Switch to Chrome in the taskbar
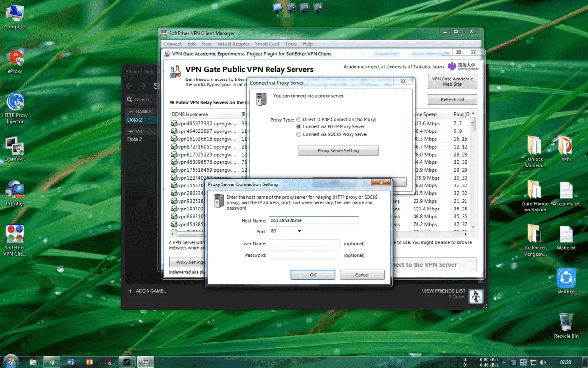This screenshot has height=368, width=588. pos(51,362)
